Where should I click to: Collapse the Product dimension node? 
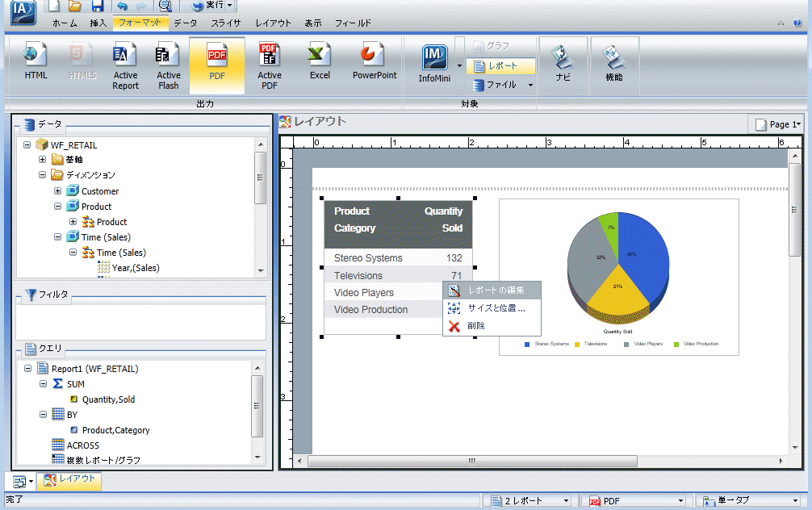pos(58,206)
